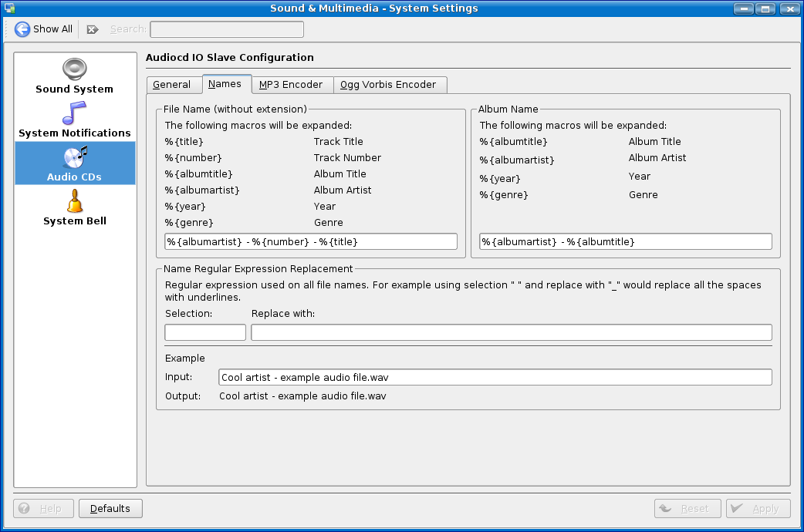Image resolution: width=804 pixels, height=532 pixels.
Task: Click the Selection regex input field
Action: 205,332
